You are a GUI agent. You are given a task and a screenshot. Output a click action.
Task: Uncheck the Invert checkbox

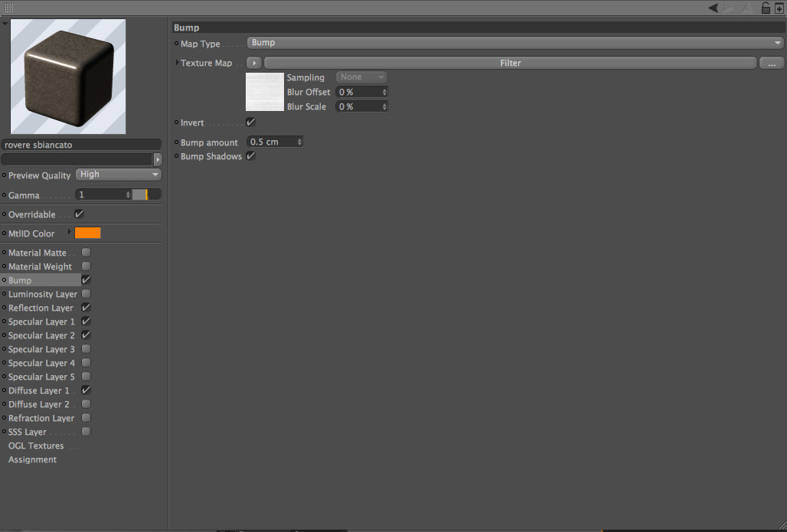250,122
